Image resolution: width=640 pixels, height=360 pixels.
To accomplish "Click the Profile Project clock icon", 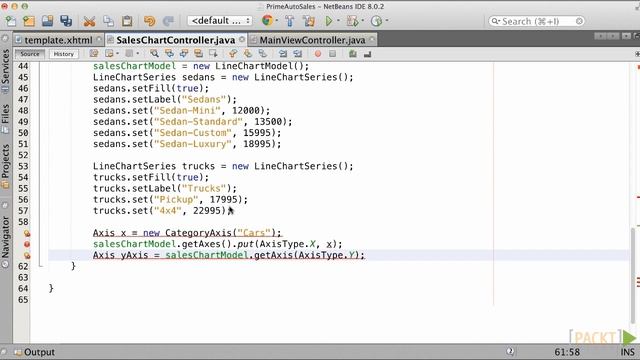I will [x=376, y=21].
